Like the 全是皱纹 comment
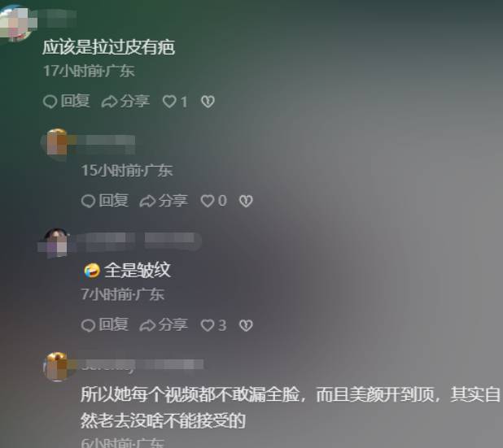Screen dimensions: 503x448 213,325
